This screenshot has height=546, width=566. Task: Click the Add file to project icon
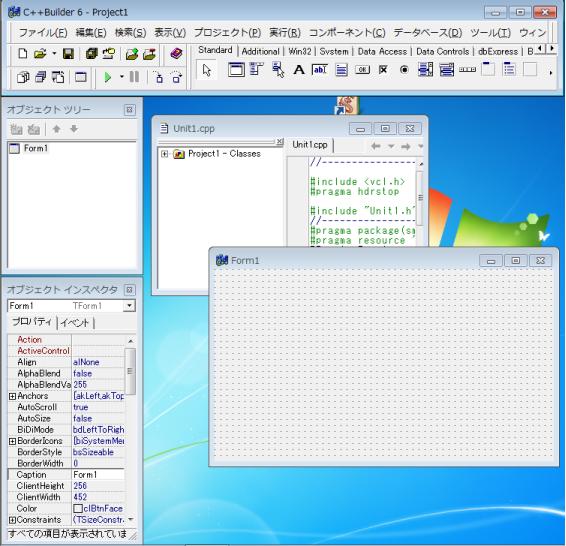(132, 54)
